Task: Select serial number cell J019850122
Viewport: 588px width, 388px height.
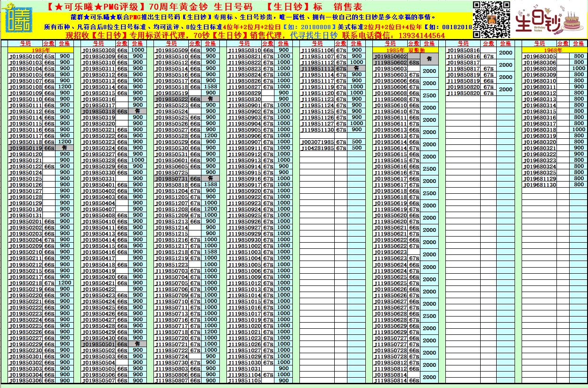Action: coord(26,166)
